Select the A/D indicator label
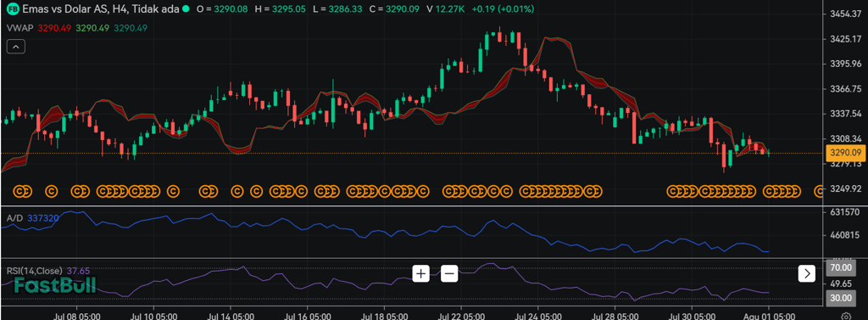This screenshot has height=320, width=868. coord(14,218)
